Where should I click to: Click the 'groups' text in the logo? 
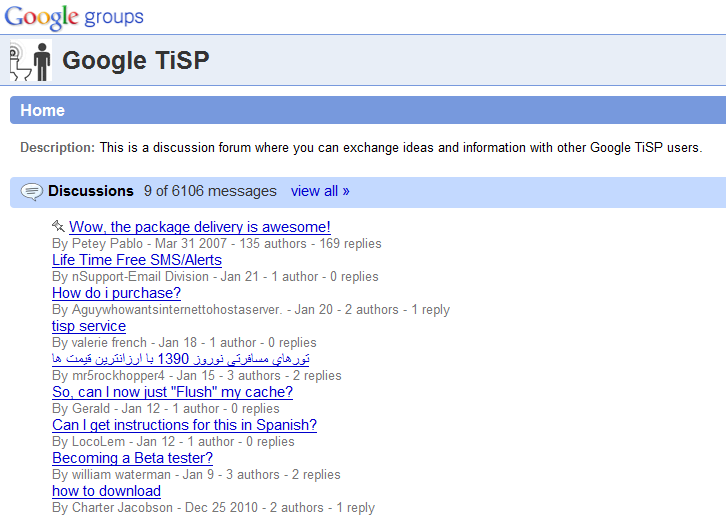coord(114,17)
